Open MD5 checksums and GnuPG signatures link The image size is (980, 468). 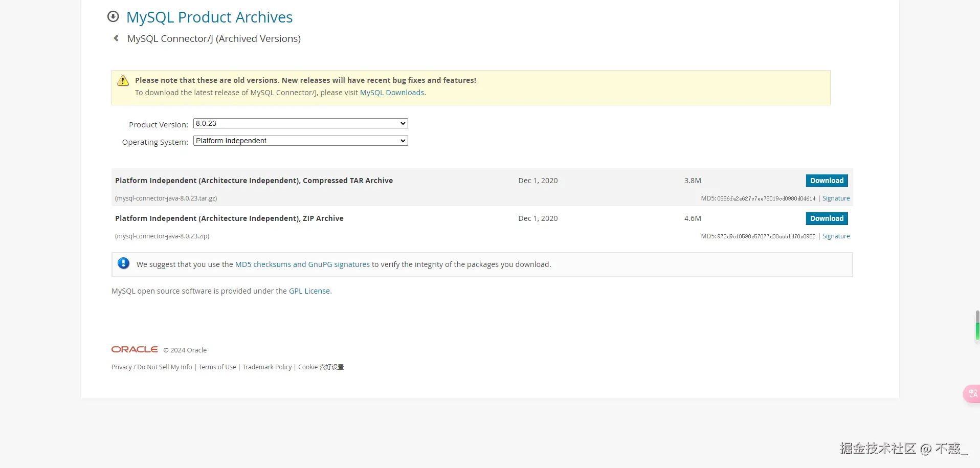[x=302, y=264]
